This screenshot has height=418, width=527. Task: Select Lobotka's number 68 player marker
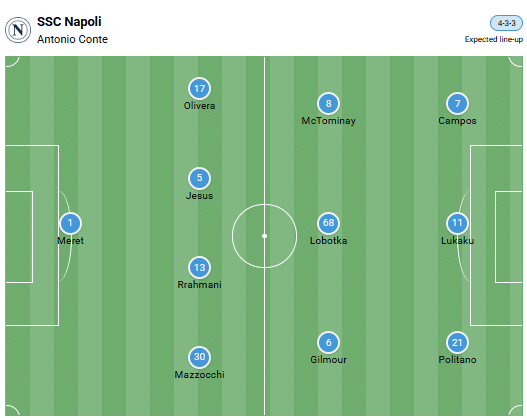pyautogui.click(x=328, y=223)
